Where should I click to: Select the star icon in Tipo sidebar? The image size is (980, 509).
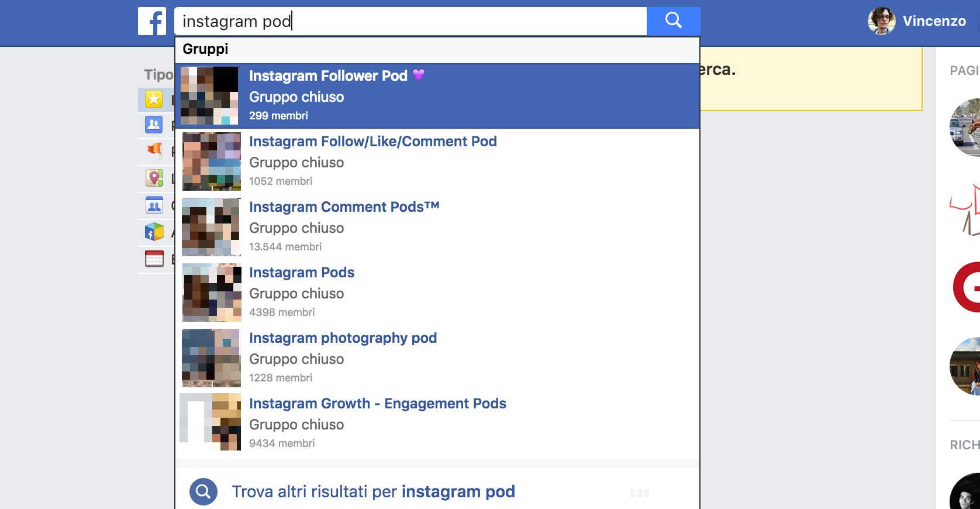pyautogui.click(x=154, y=99)
